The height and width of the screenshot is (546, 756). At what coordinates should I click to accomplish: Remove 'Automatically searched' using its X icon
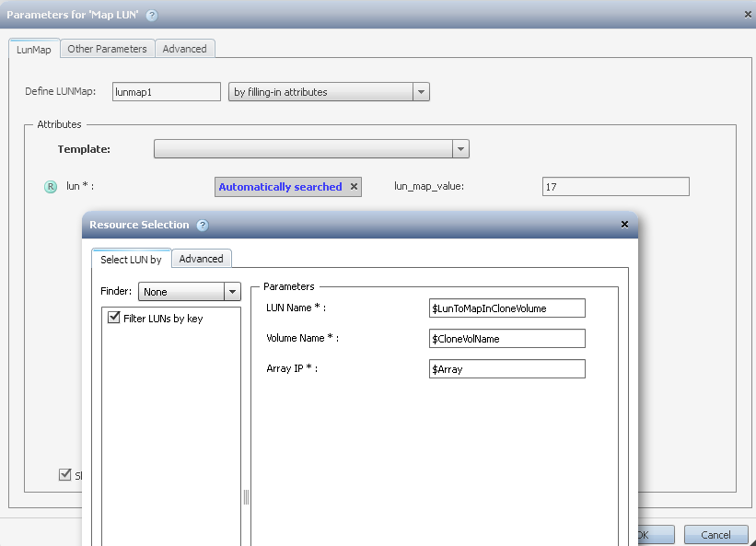(x=354, y=187)
